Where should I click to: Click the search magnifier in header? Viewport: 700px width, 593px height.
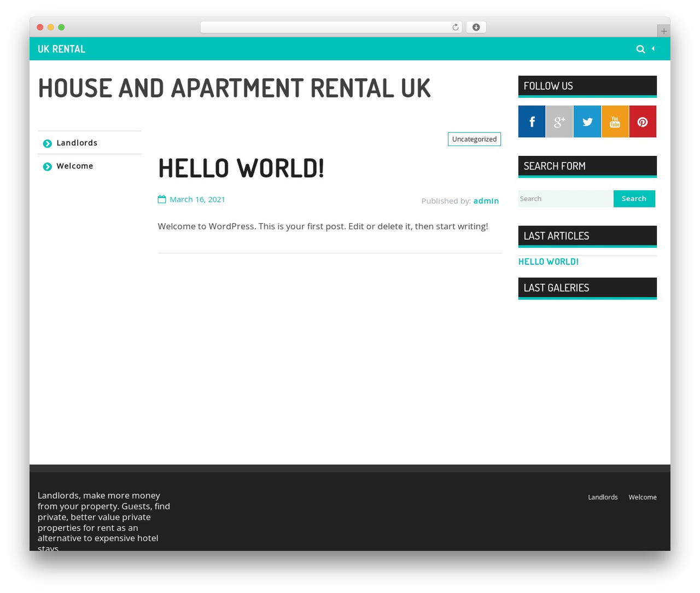click(640, 49)
